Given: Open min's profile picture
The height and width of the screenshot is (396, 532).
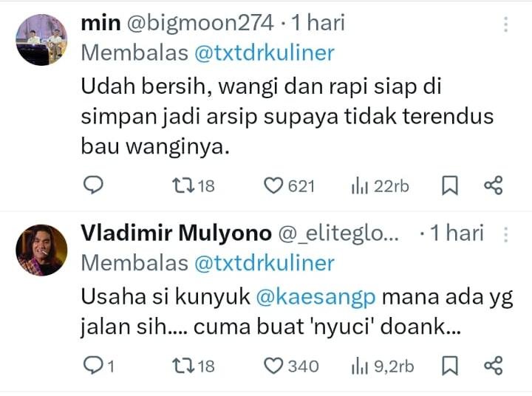Looking at the screenshot, I should [41, 39].
